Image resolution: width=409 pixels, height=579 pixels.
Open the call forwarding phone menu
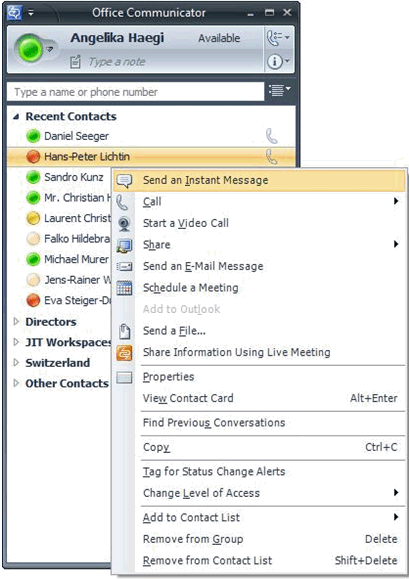click(278, 37)
